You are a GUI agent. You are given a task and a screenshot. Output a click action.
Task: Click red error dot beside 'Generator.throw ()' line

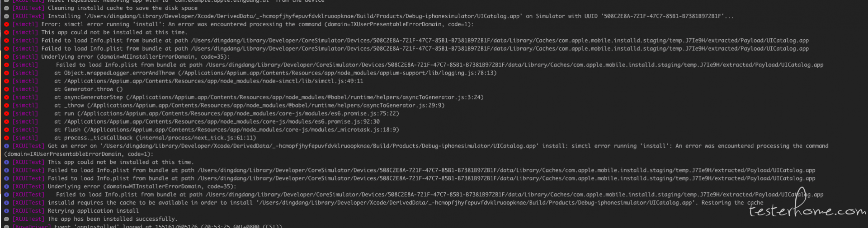6,89
